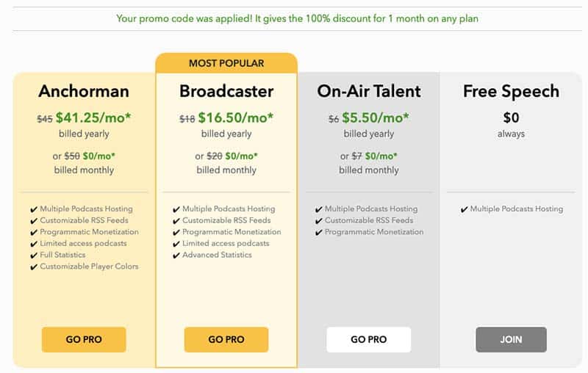Click checkmark by On-Air Talent Programmatic Monetization
This screenshot has width=588, height=373.
tap(319, 233)
